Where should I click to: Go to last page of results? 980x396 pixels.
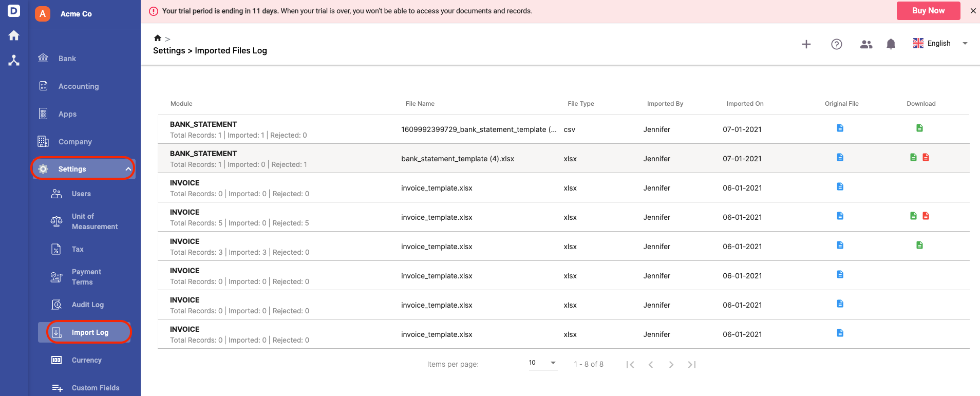pos(692,365)
